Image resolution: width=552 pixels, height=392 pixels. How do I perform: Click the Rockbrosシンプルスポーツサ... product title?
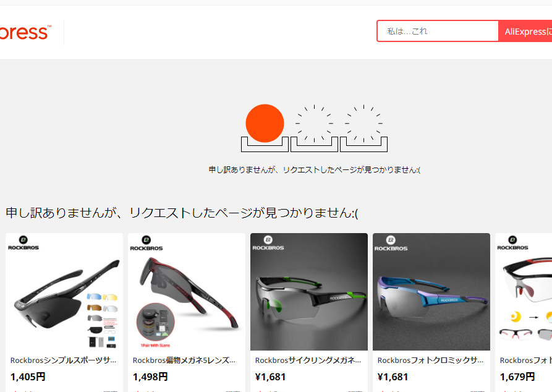click(x=64, y=360)
